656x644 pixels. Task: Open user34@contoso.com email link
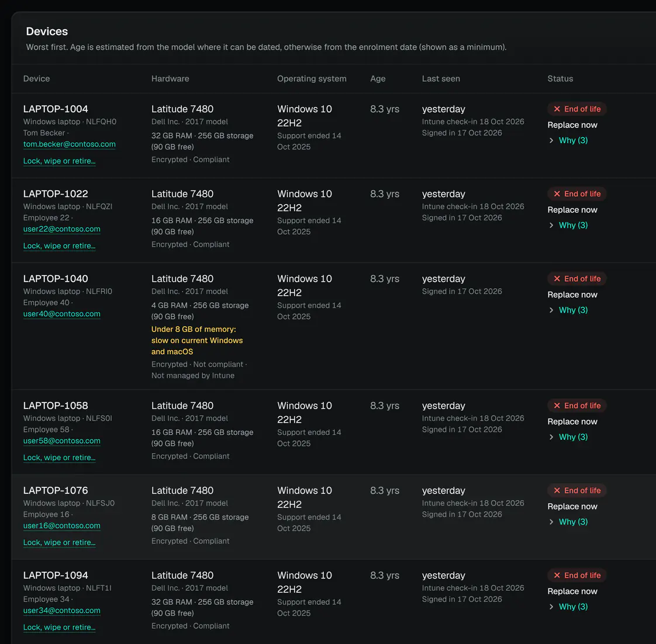tap(62, 611)
